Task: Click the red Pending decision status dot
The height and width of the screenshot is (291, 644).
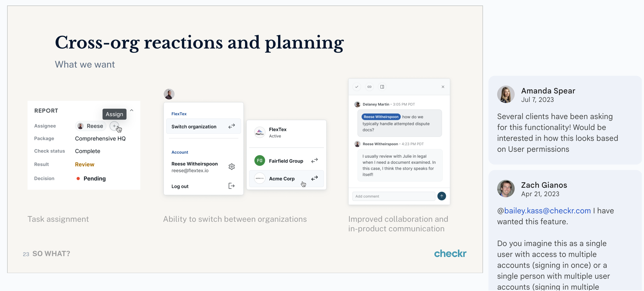Action: click(x=78, y=178)
